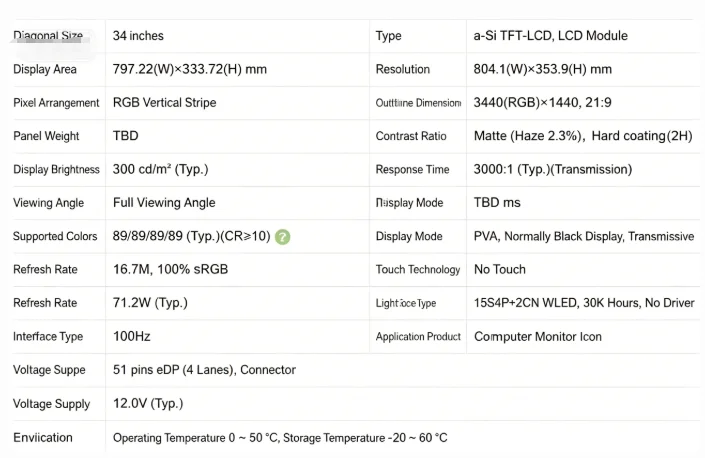The image size is (705, 458).
Task: Select the 'No Touch' value
Action: (x=500, y=270)
